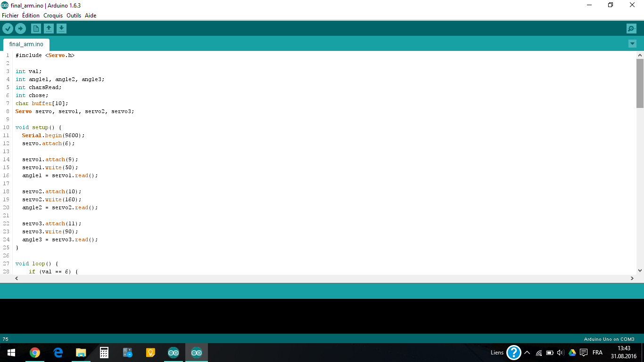644x362 pixels.
Task: Open the Calculator taskbar icon
Action: click(104, 353)
